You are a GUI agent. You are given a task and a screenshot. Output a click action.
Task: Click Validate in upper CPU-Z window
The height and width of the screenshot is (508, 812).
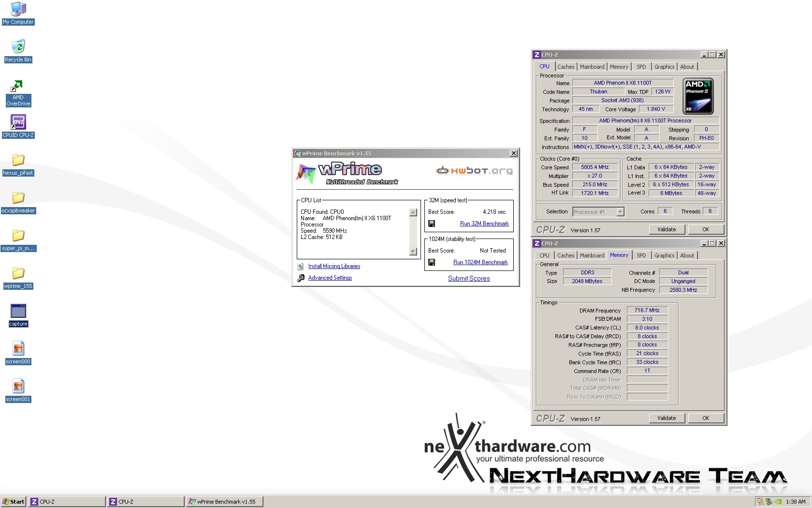click(x=667, y=229)
